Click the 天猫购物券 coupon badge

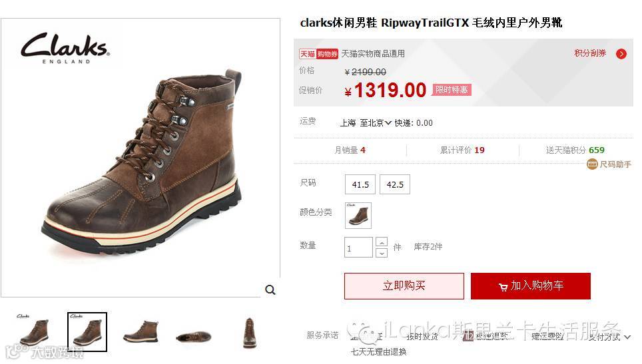319,54
